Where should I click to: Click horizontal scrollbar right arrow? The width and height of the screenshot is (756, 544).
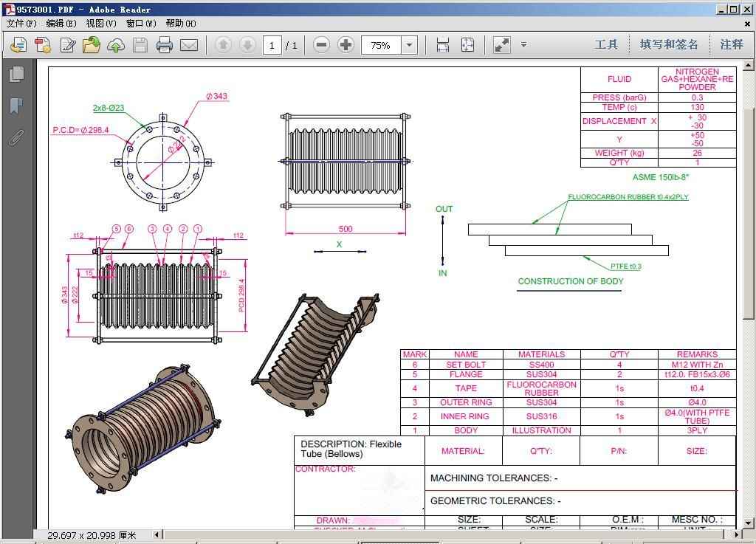pyautogui.click(x=736, y=534)
